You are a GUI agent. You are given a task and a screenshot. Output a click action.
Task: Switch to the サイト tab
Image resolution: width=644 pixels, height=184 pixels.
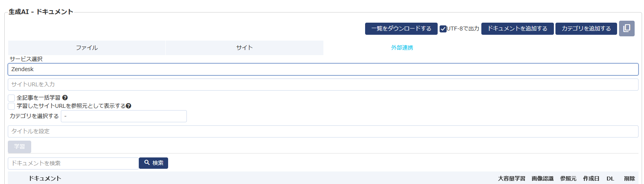[244, 48]
